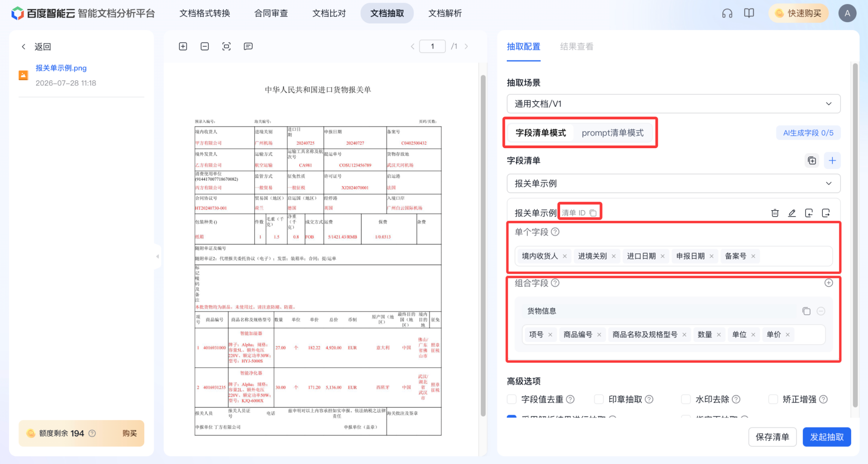Open 文档解析 tab
868x464 pixels.
coord(445,13)
